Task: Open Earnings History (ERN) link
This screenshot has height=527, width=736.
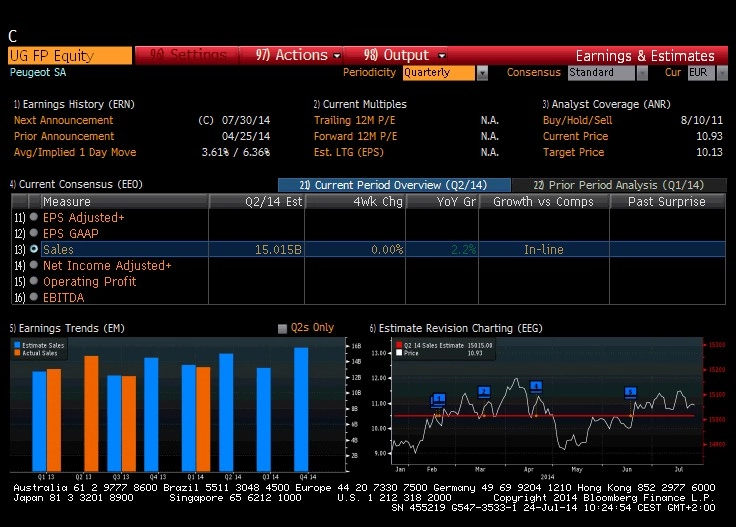Action: tap(74, 104)
